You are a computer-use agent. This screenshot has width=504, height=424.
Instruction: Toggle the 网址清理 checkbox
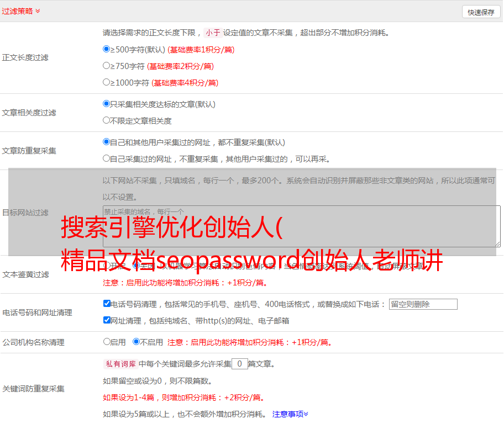[x=107, y=320]
